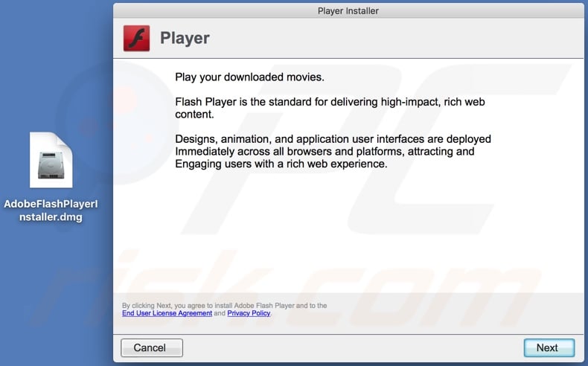Click Cancel to abort the installer
The image size is (588, 366).
[152, 347]
